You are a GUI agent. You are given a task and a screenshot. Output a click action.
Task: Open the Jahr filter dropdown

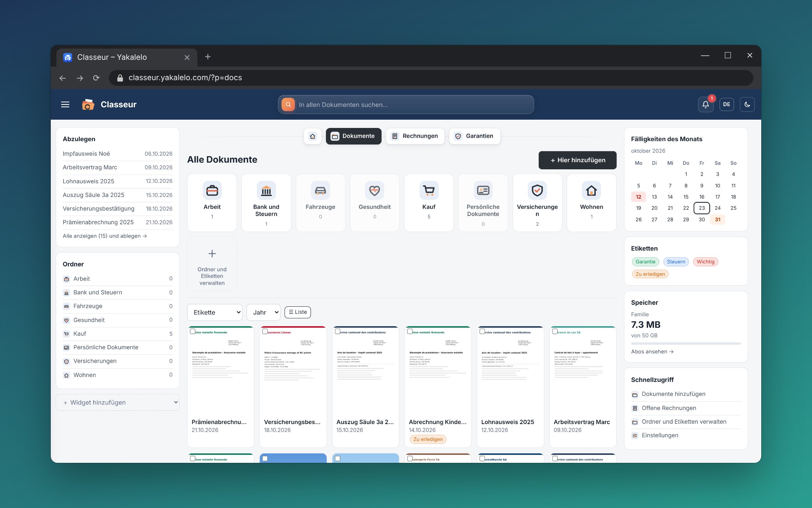264,312
